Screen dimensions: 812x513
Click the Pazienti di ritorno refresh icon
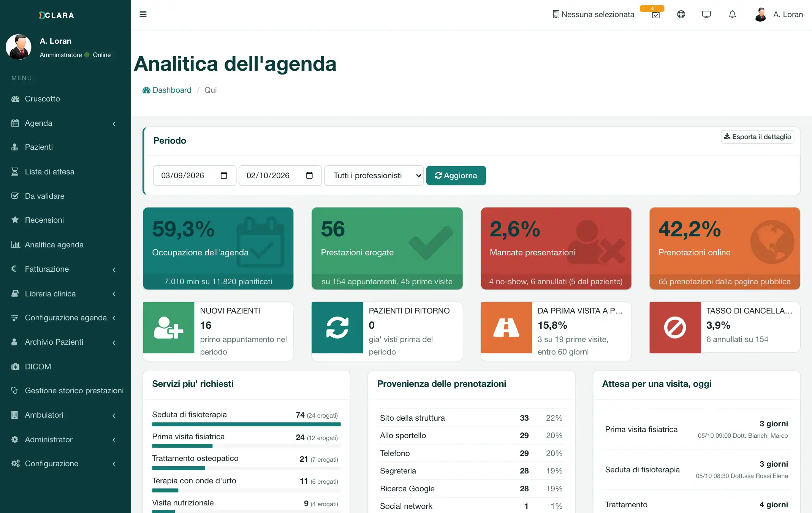point(337,328)
